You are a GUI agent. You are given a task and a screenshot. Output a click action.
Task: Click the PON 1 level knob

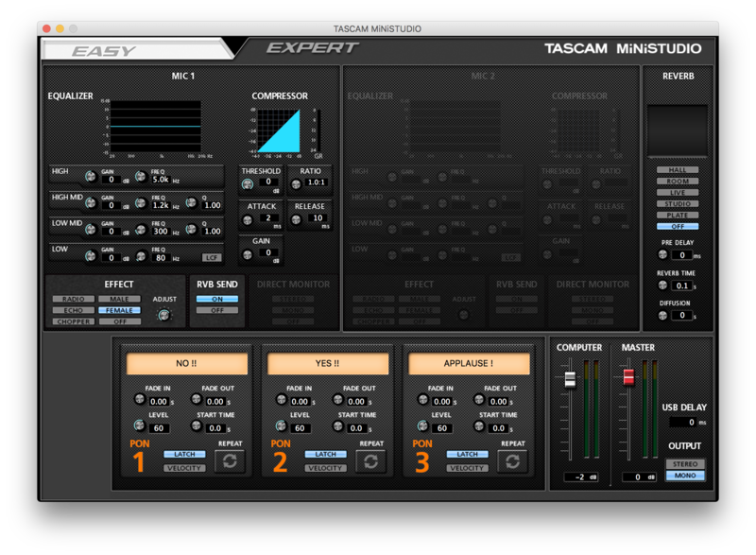coord(140,426)
